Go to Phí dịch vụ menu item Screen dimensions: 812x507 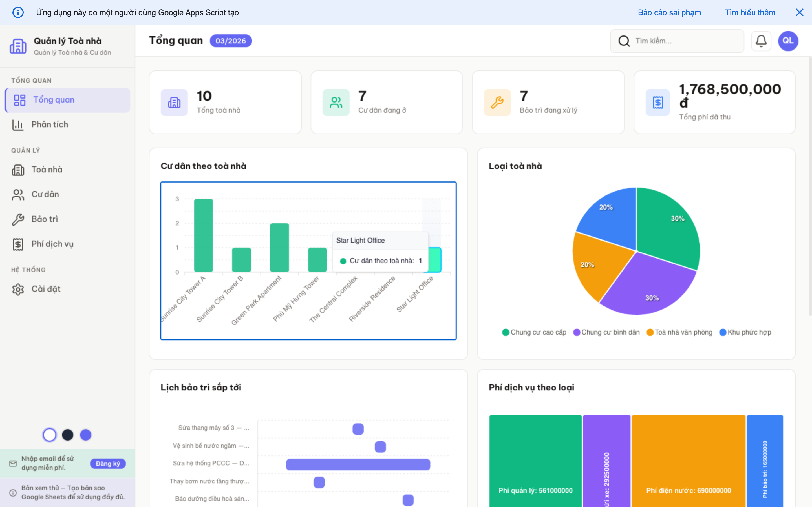(52, 244)
